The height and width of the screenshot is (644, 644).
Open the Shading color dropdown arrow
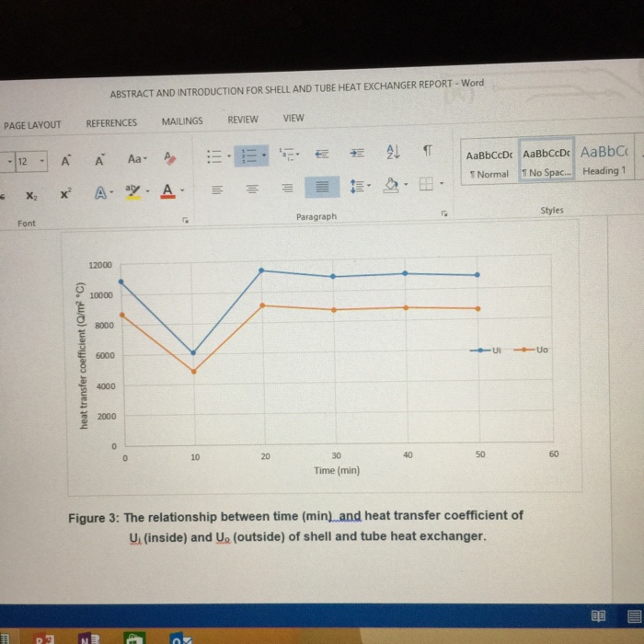[x=406, y=184]
